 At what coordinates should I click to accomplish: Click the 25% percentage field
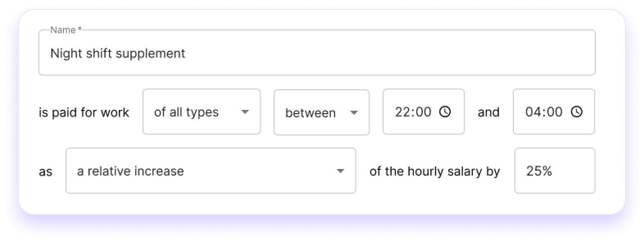pos(554,171)
